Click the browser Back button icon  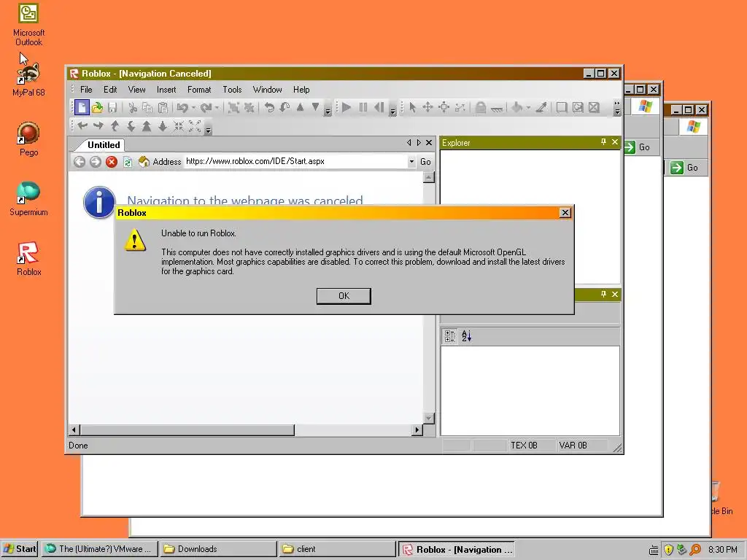[x=80, y=162]
